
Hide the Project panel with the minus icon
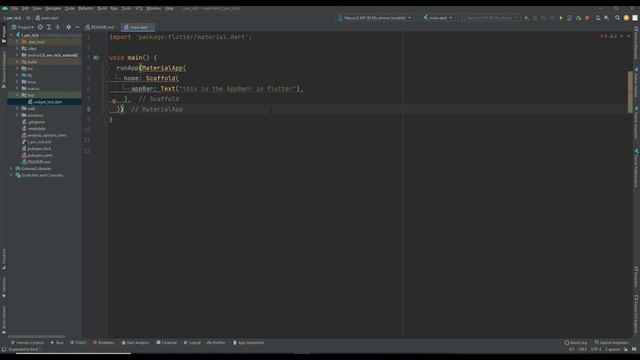pyautogui.click(x=77, y=27)
